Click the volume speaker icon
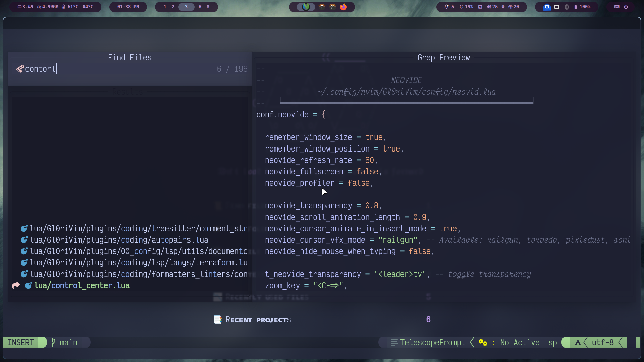The height and width of the screenshot is (362, 644). pos(489,7)
